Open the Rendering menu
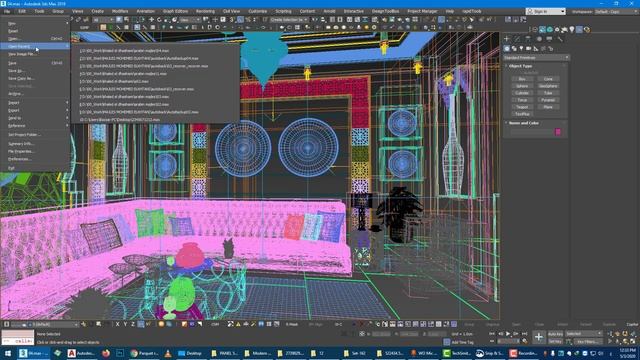640x360 pixels. click(x=205, y=11)
